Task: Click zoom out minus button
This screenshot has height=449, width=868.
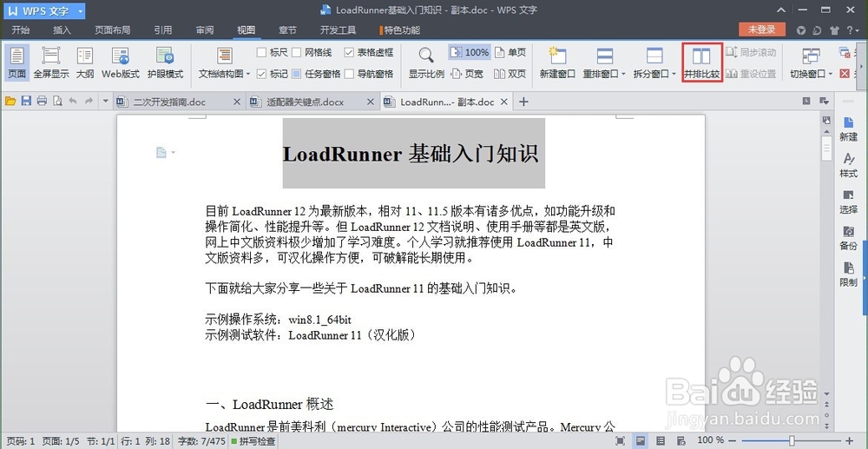Action: 732,440
